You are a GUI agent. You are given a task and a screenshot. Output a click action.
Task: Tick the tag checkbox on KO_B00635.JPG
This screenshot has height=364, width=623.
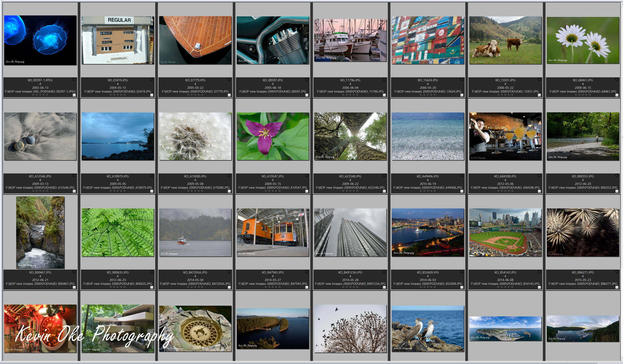152,287
